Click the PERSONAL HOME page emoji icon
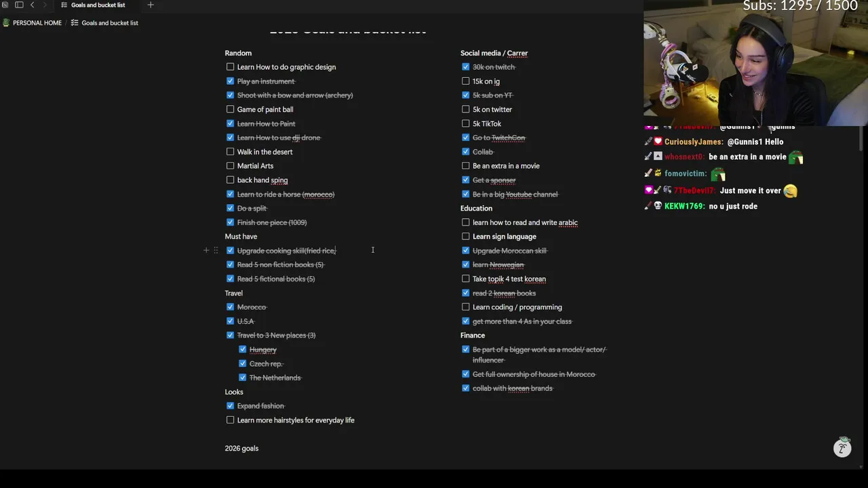Image resolution: width=868 pixels, height=488 pixels. 6,23
